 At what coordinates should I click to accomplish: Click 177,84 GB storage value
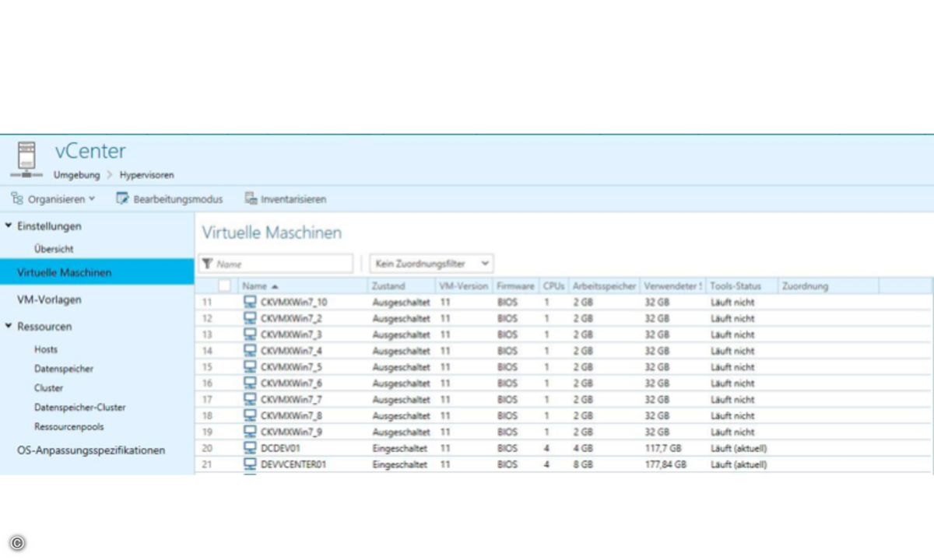tap(665, 464)
